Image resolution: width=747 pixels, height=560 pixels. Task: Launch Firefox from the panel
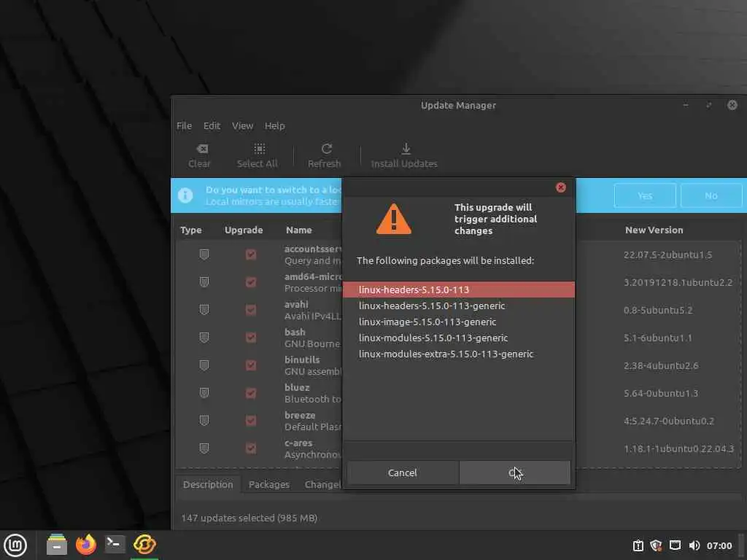(x=86, y=544)
